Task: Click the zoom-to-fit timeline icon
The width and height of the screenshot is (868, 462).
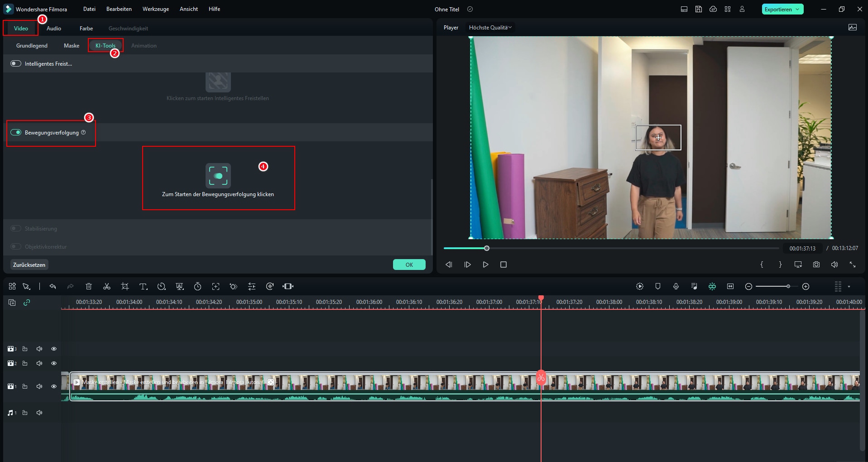Action: [730, 286]
